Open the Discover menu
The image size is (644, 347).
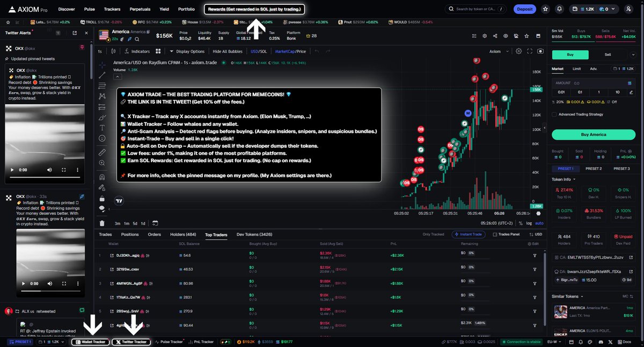tap(67, 9)
